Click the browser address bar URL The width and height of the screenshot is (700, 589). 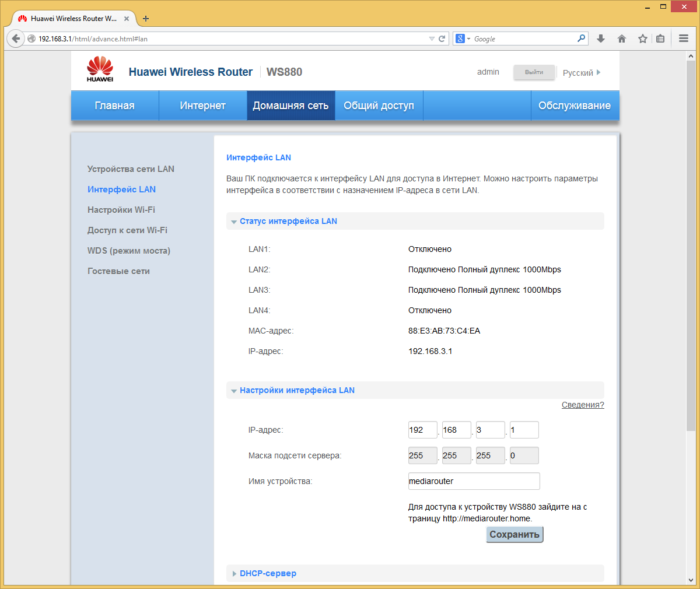point(233,38)
